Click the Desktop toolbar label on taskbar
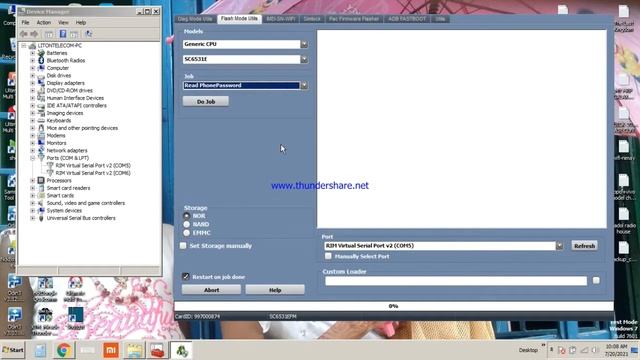The height and width of the screenshot is (360, 640). pyautogui.click(x=528, y=350)
